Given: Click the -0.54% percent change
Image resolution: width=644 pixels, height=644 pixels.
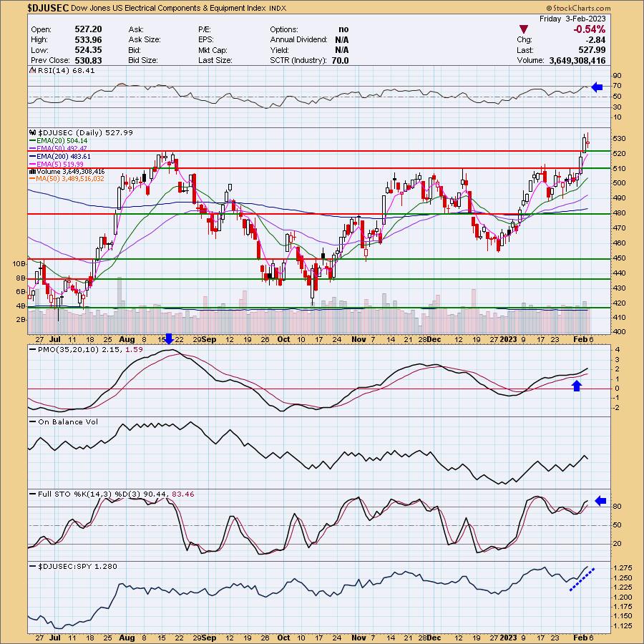Looking at the screenshot, I should coord(589,29).
